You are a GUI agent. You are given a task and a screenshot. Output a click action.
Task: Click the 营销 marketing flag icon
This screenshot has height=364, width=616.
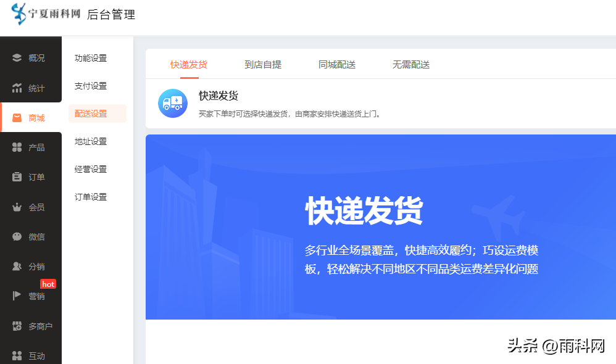pos(17,296)
